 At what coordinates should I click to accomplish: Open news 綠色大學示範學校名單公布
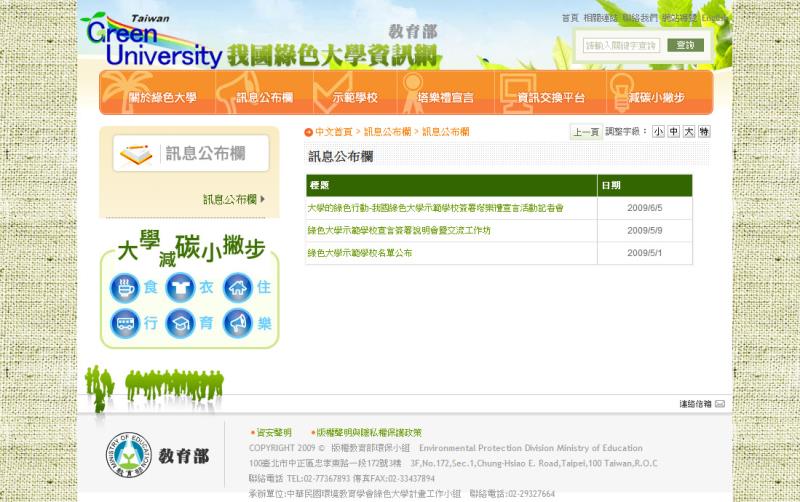(360, 253)
